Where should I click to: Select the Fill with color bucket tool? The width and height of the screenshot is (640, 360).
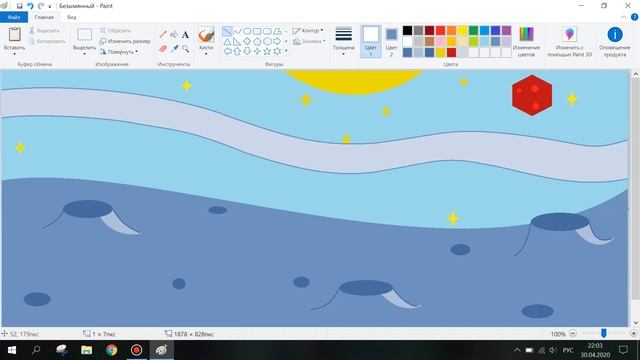coord(174,35)
